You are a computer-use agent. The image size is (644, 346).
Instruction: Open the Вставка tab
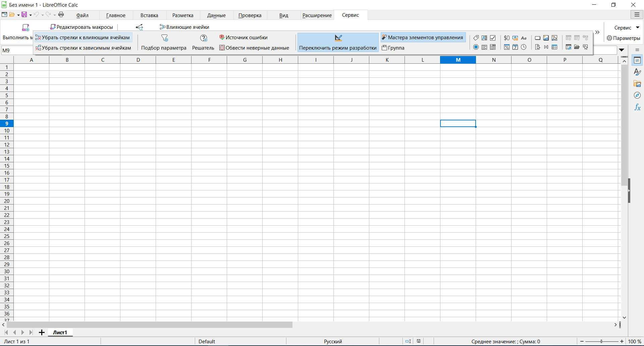pos(149,15)
